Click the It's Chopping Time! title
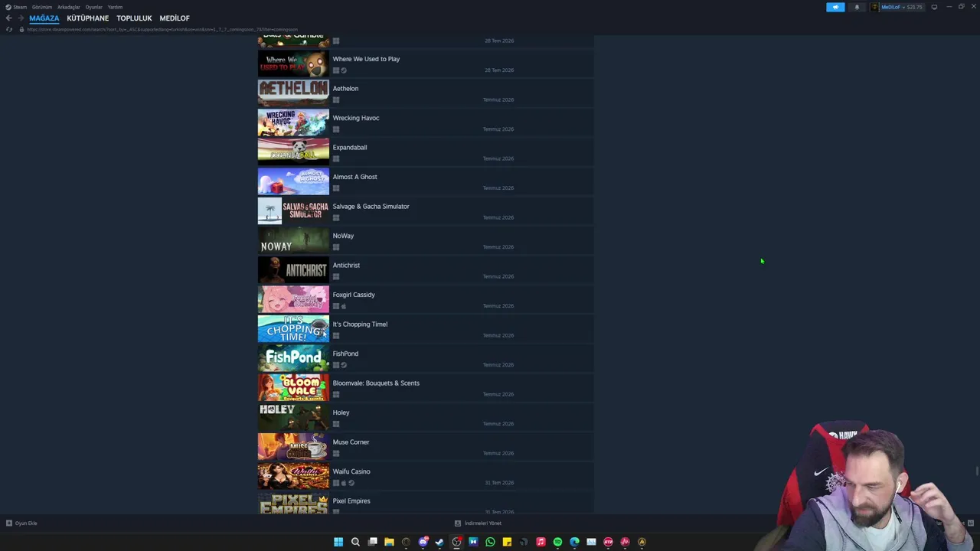 (x=360, y=324)
